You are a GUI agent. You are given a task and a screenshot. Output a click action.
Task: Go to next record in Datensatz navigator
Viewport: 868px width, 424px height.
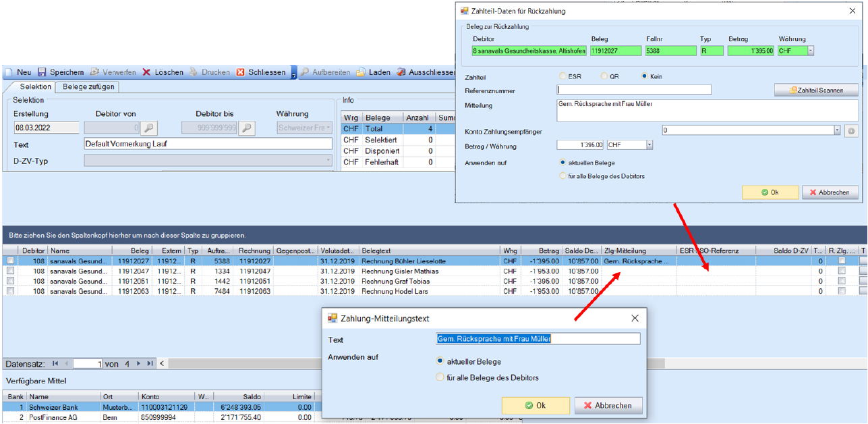[139, 363]
